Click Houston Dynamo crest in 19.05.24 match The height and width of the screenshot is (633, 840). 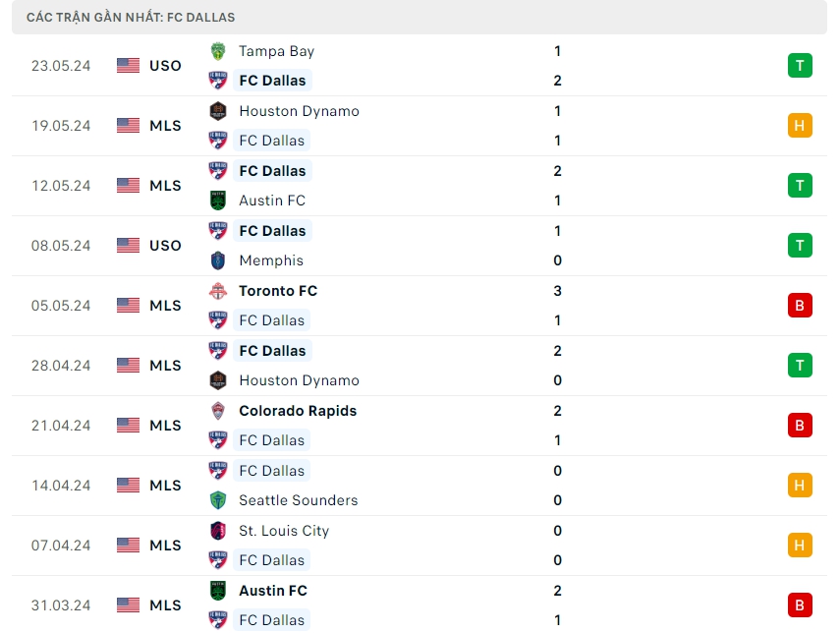pyautogui.click(x=218, y=111)
